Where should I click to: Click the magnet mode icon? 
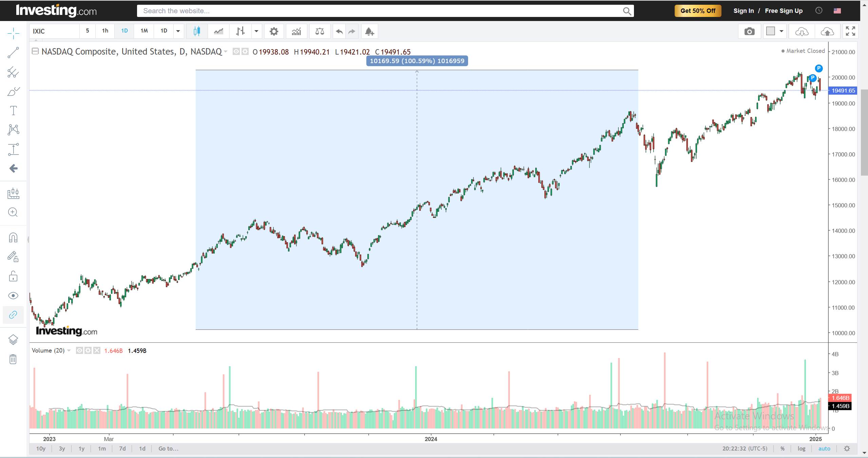click(x=13, y=237)
